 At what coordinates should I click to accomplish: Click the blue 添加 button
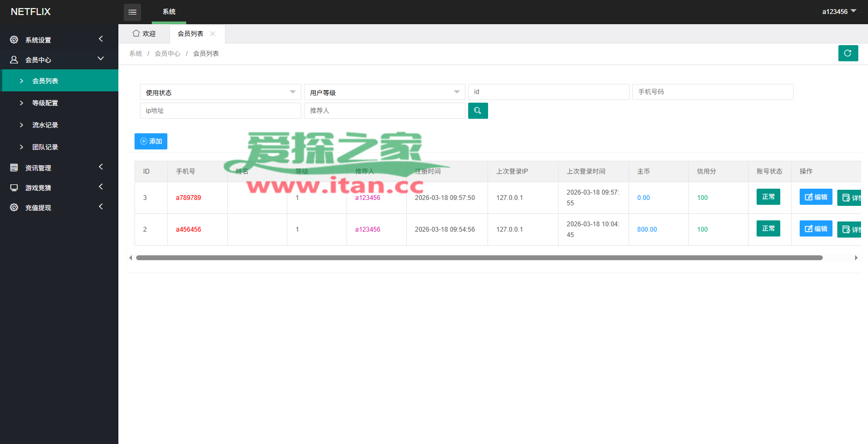coord(151,141)
